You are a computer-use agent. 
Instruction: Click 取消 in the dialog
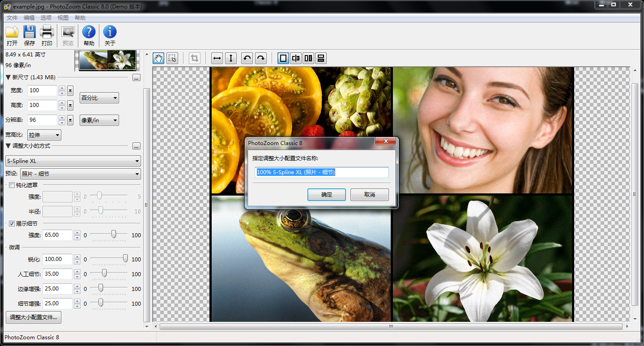point(370,195)
